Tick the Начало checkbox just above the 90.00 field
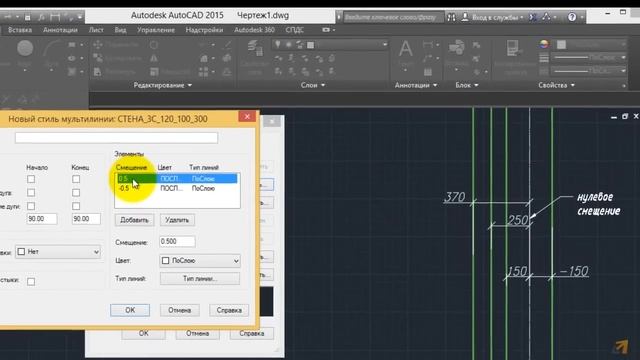The height and width of the screenshot is (360, 640). [31, 206]
